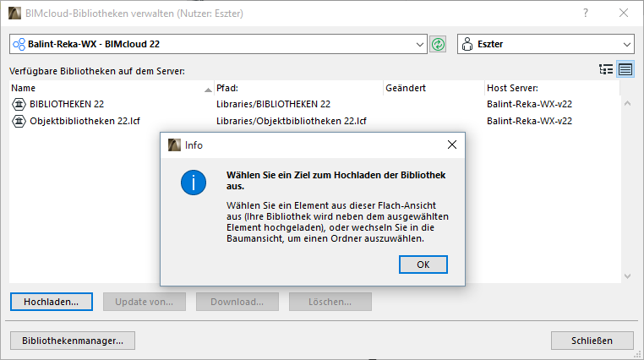Screen dimensions: 644x360
Task: Click the Name column sort arrow
Action: tap(208, 90)
